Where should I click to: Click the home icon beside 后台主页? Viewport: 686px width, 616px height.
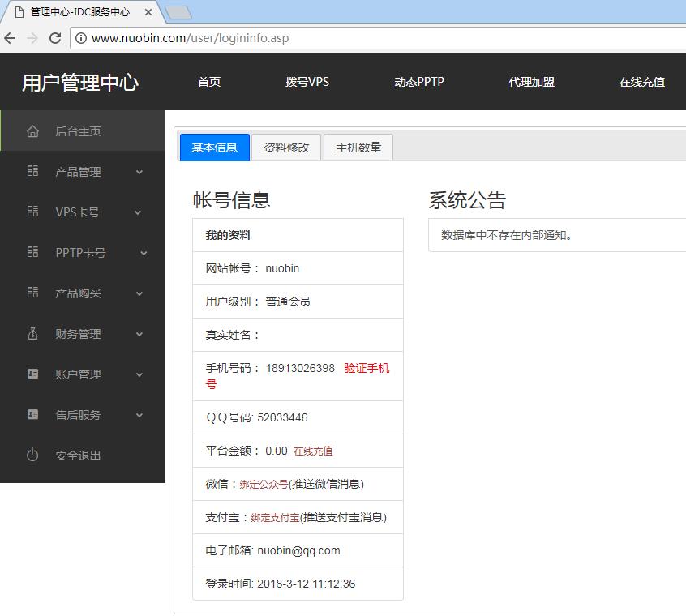click(x=32, y=131)
